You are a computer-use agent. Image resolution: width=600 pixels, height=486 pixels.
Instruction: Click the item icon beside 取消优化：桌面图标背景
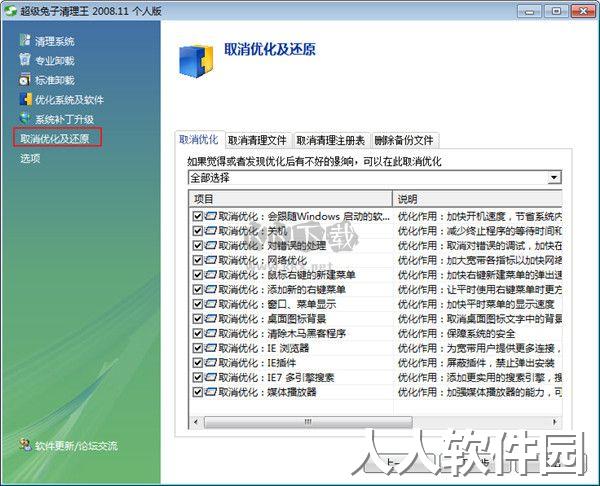pos(210,319)
